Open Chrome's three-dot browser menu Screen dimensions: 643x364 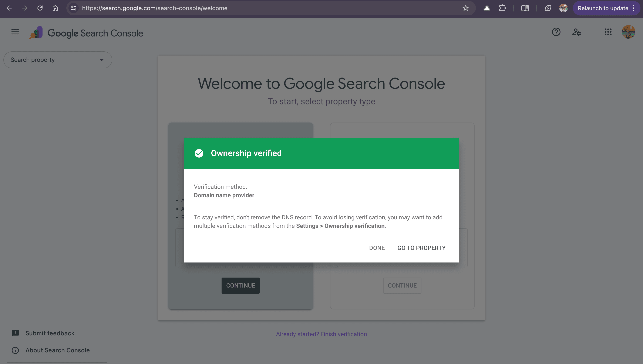point(634,8)
